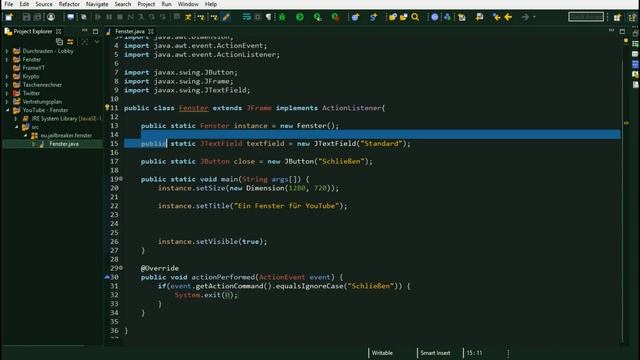Screen dimensions: 640x360
Task: Click the Project Explorer focus task icon
Action: click(x=84, y=42)
